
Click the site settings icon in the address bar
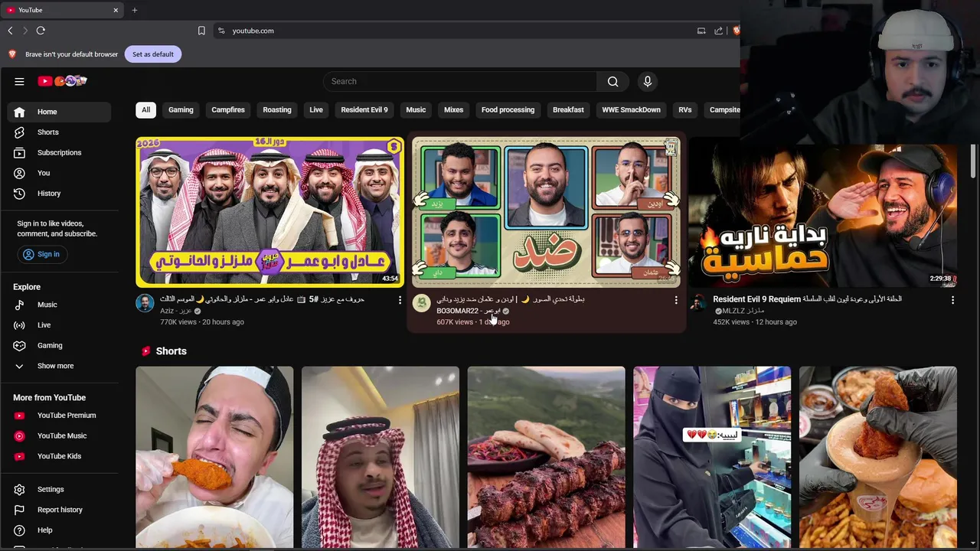(x=221, y=31)
